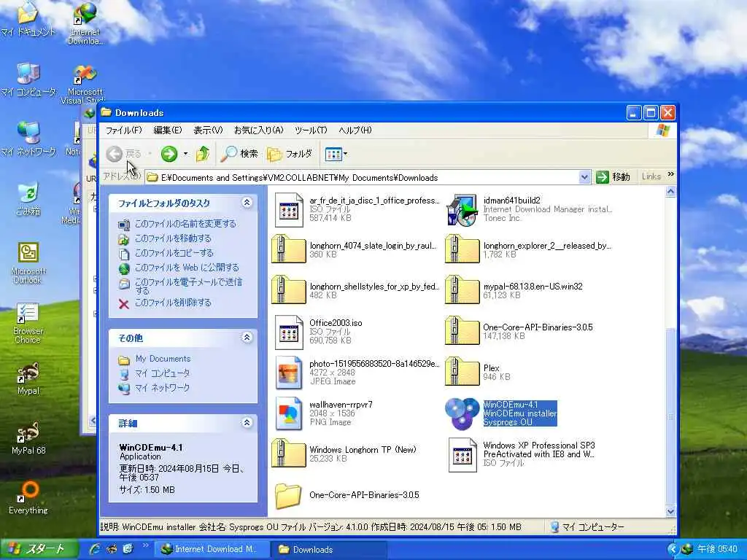Click the file list scroll down arrow
Screen dimensions: 747x560
click(670, 512)
